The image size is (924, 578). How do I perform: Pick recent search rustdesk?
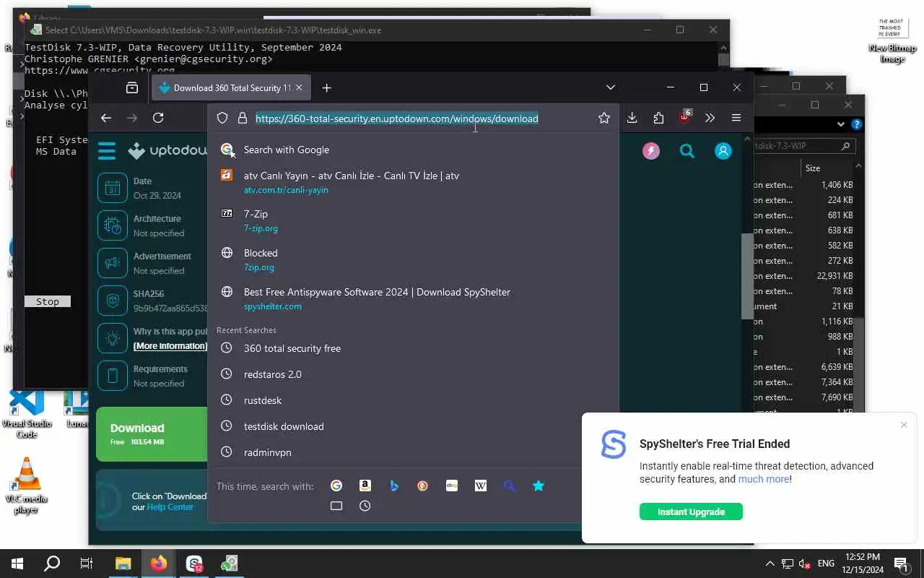tap(413, 400)
